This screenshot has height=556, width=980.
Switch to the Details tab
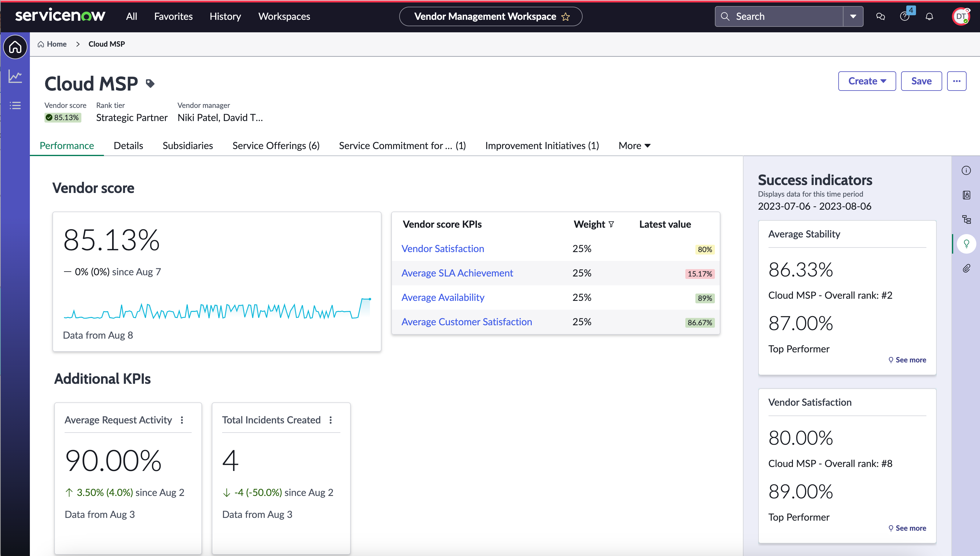click(x=128, y=145)
